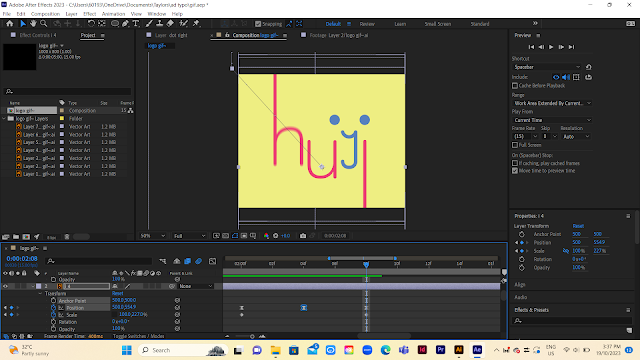640x360 pixels.
Task: Select the Hand tool
Action: point(33,24)
